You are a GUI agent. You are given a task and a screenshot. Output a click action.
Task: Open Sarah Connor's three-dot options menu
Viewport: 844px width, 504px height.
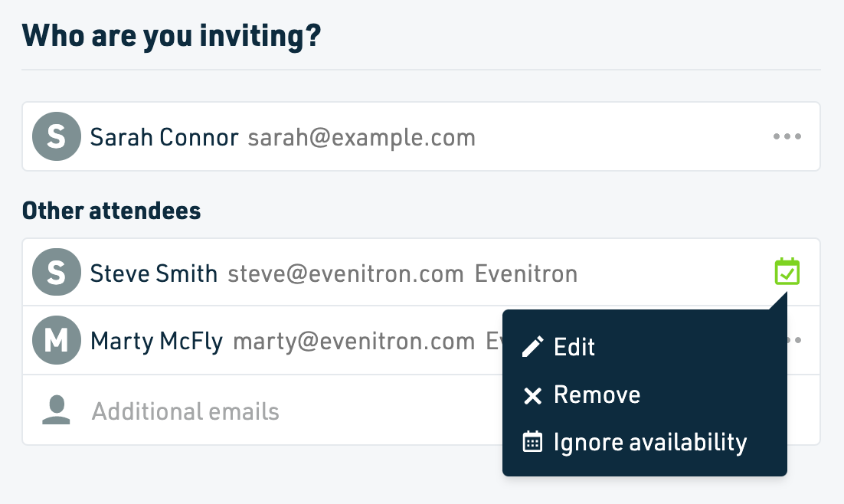[787, 136]
